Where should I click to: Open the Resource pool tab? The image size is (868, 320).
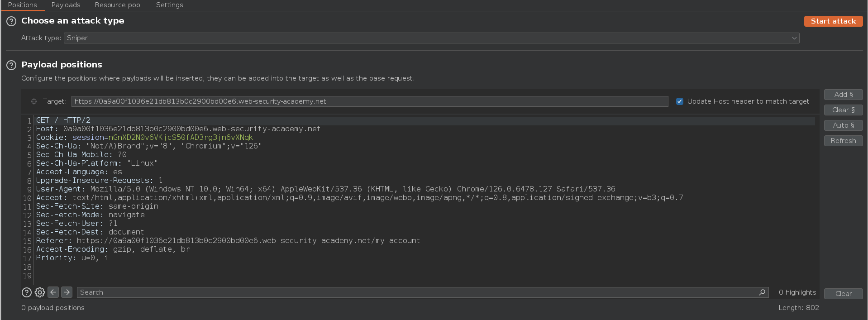(x=118, y=5)
